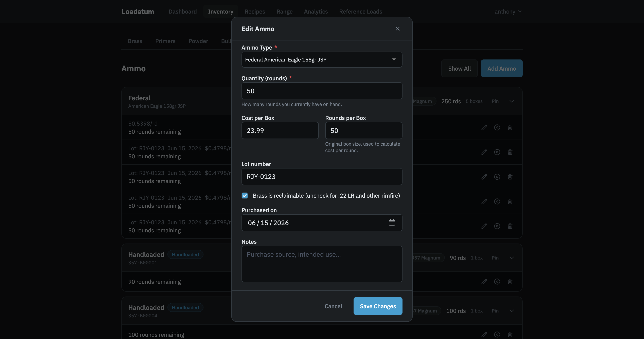Image resolution: width=644 pixels, height=339 pixels.
Task: Open the Analytics nav item
Action: click(316, 12)
